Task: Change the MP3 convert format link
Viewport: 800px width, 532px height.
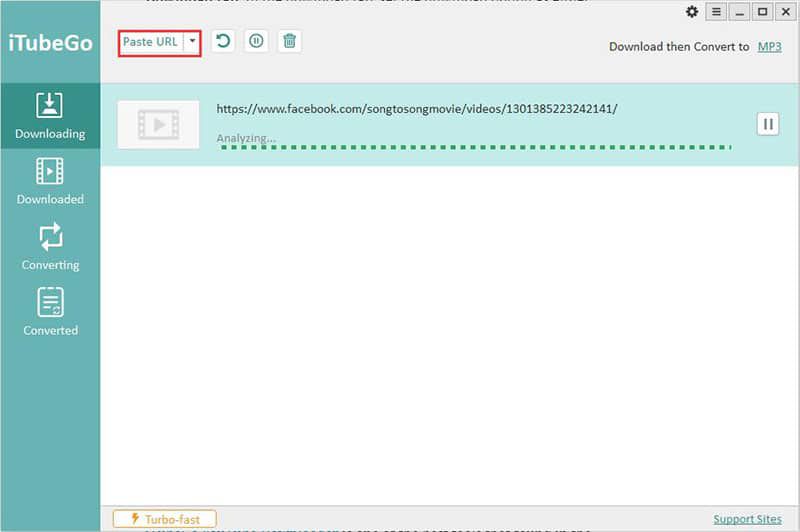Action: click(769, 47)
